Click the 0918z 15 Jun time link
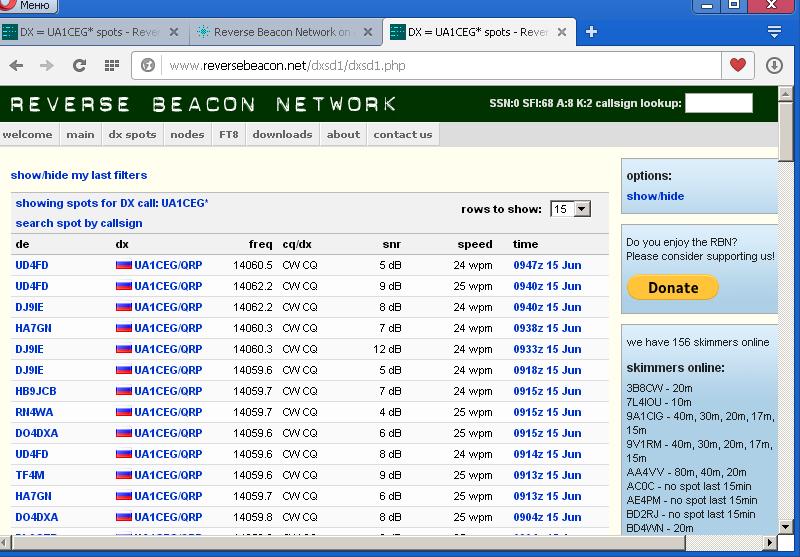Screen dimensions: 800x557 (x=547, y=370)
